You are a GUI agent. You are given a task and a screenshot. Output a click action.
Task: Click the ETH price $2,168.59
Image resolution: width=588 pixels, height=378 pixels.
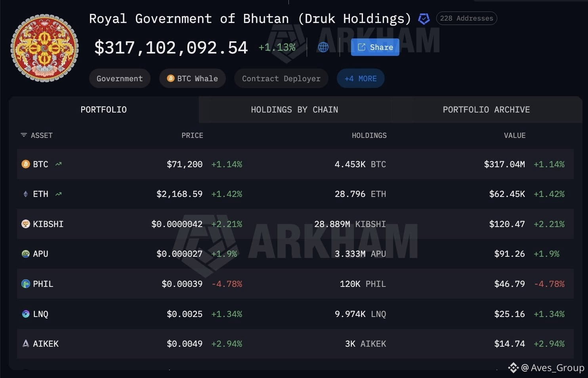click(179, 194)
